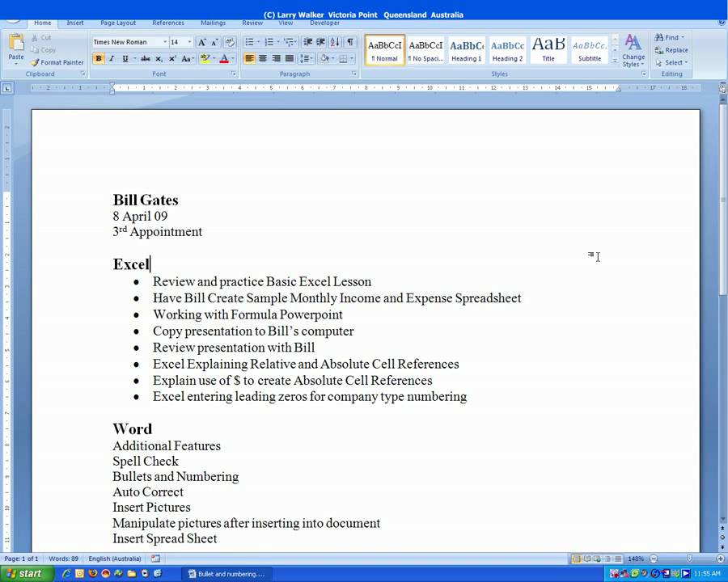Open borders dropdown
Image resolution: width=728 pixels, height=582 pixels.
point(352,58)
